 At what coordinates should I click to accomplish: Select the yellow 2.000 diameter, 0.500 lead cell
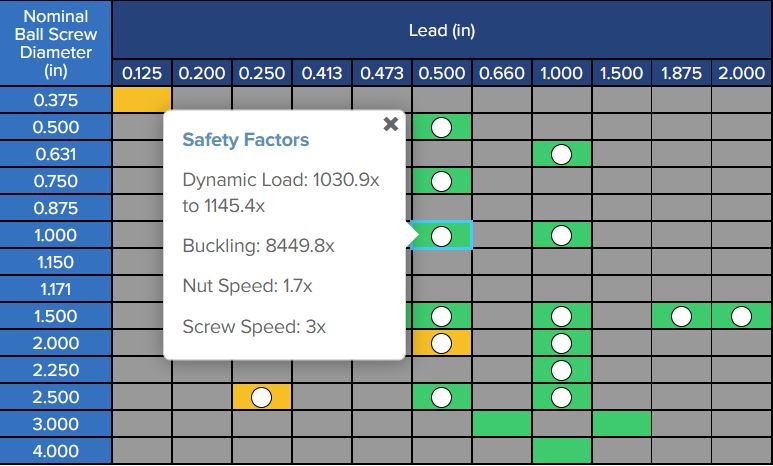click(x=441, y=343)
